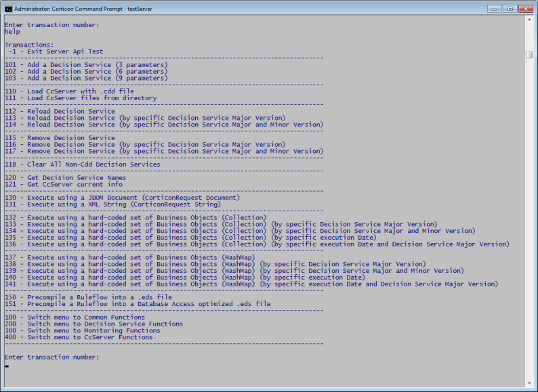538x392 pixels.
Task: Click line '111 - Load CcServer files from directory'
Action: tap(81, 98)
